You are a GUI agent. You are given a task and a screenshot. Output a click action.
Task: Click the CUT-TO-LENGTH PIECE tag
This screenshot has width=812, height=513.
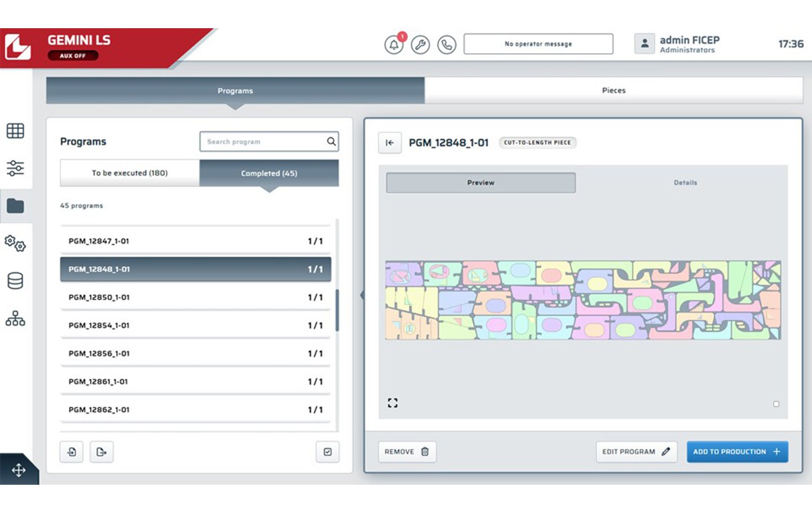537,143
